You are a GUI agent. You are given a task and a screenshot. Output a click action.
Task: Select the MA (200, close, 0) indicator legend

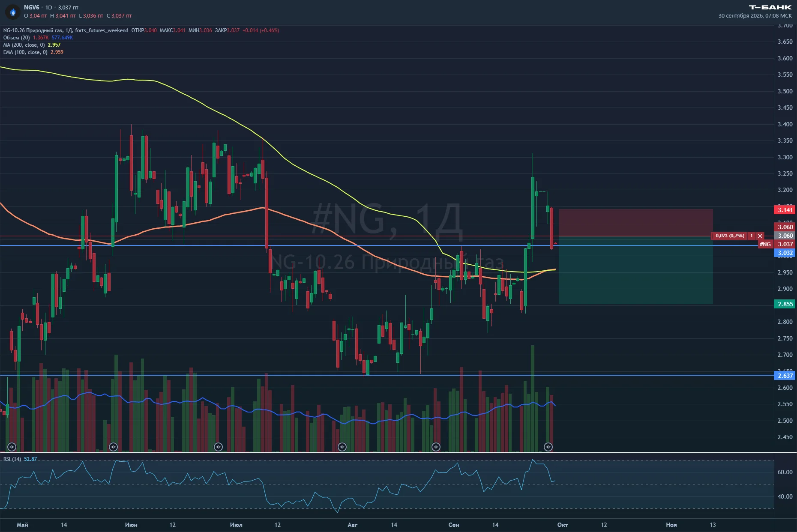click(24, 45)
